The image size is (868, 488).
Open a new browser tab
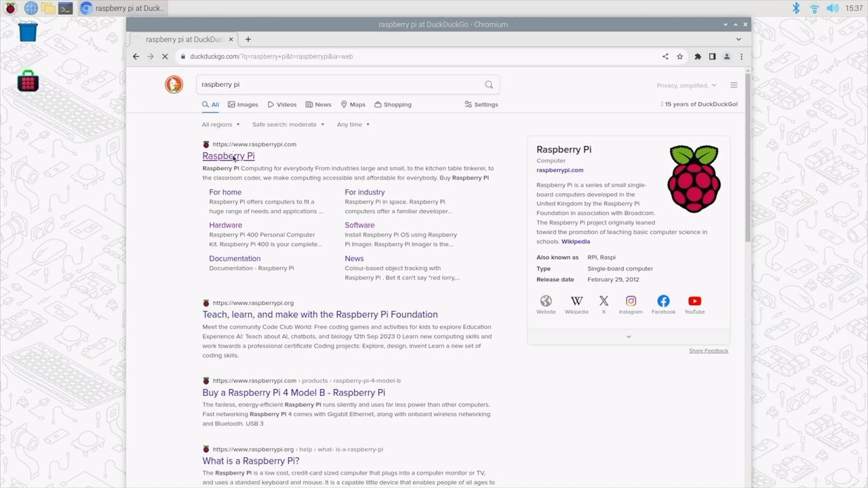point(248,39)
